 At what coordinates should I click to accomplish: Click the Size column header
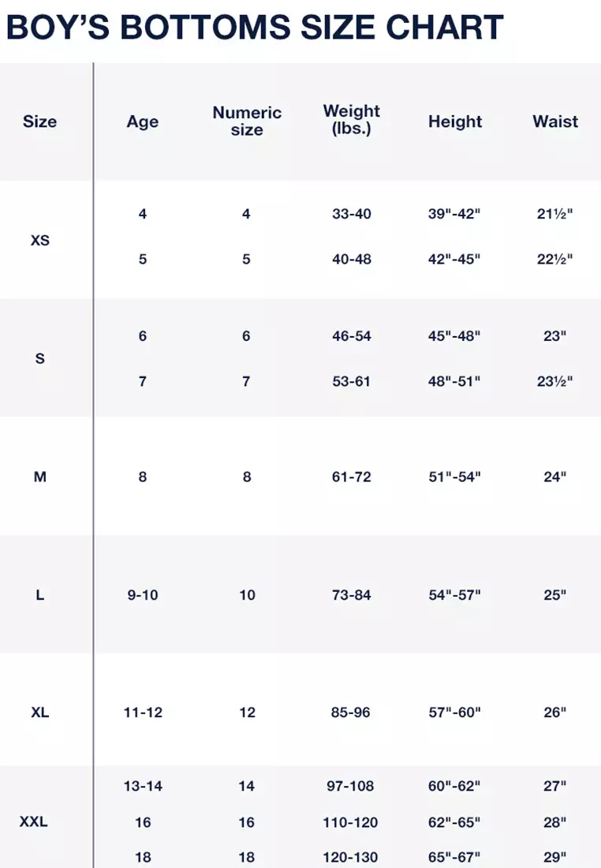coord(39,122)
